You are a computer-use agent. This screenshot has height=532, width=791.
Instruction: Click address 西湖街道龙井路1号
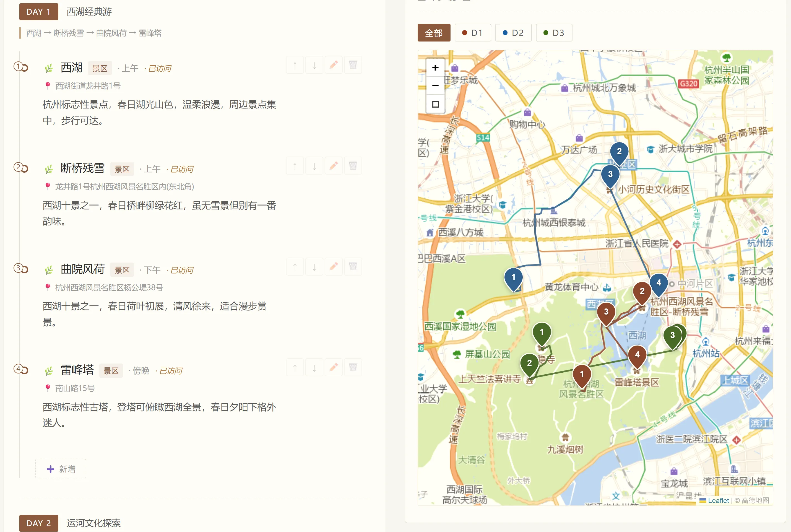pos(88,86)
